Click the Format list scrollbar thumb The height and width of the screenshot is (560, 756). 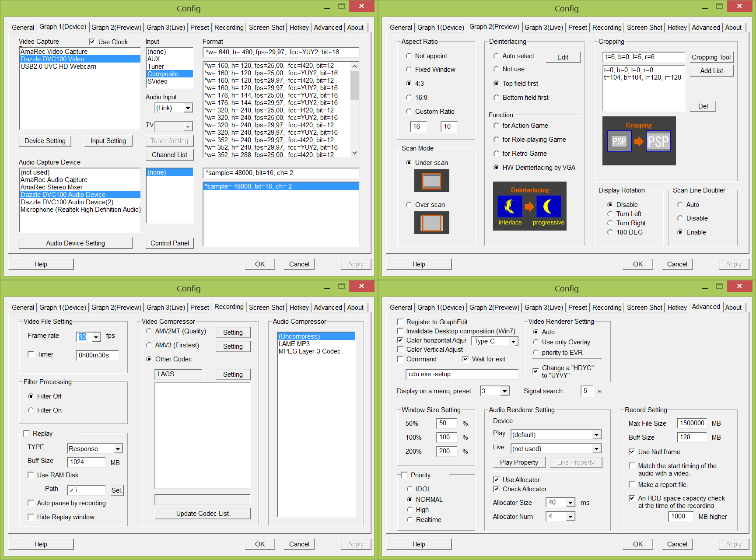coord(354,85)
